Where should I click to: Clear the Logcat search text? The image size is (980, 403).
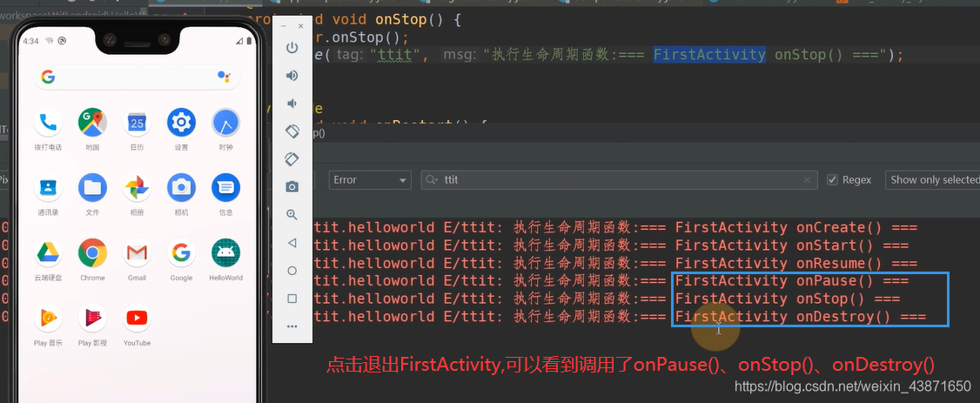pos(807,180)
